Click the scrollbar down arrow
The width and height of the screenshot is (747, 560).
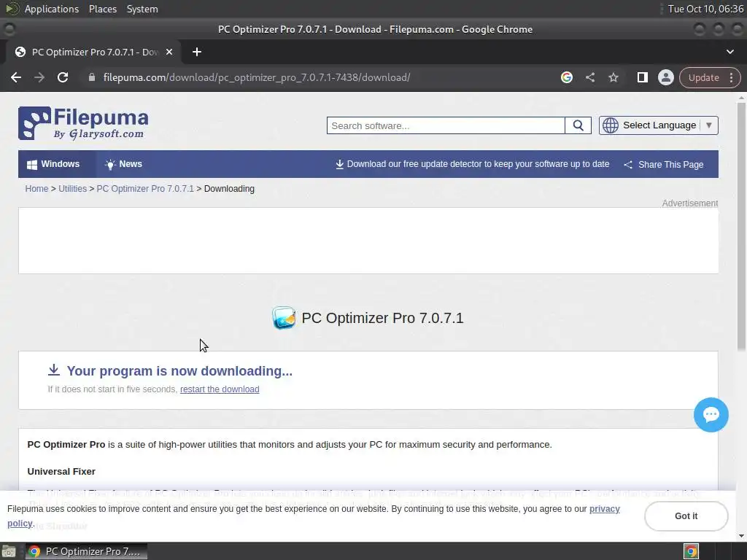tap(741, 536)
